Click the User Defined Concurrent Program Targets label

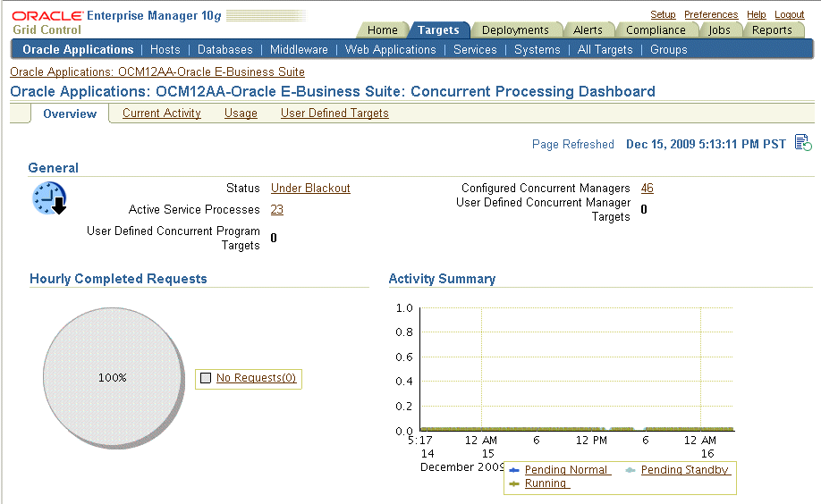[174, 238]
